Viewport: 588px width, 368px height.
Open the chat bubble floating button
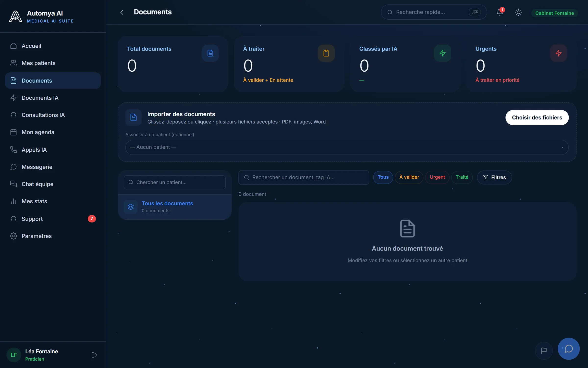pos(568,349)
